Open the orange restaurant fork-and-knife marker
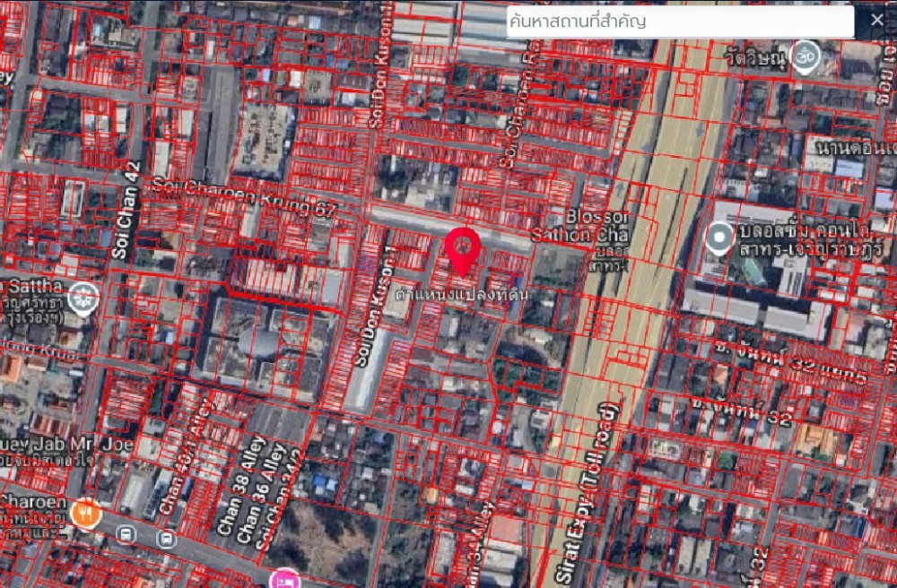 tap(86, 514)
